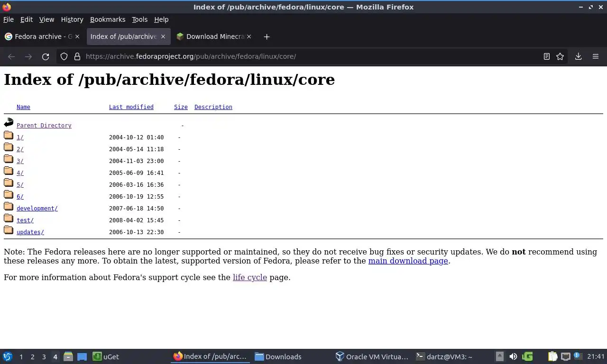
Task: Toggle reader view icon
Action: 546,56
